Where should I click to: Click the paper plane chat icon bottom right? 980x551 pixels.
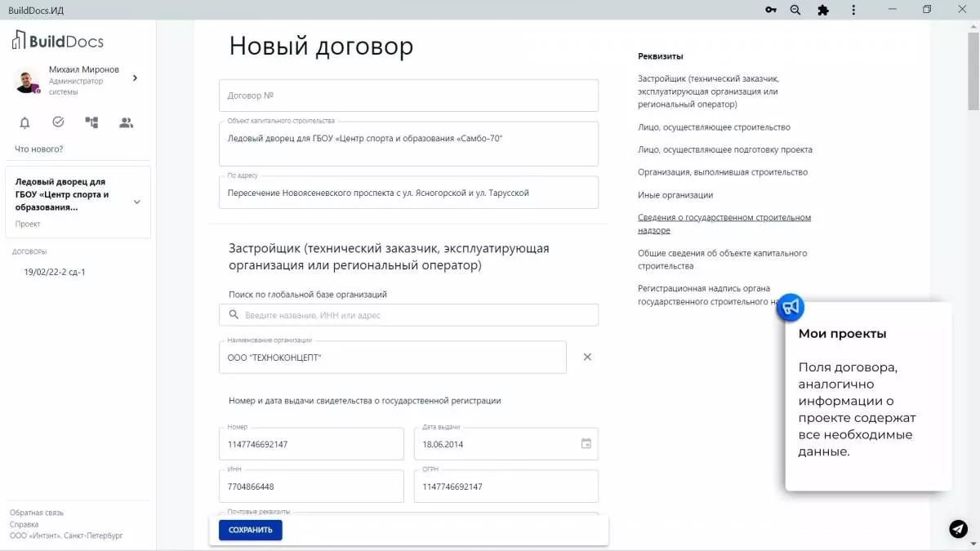coord(957,529)
